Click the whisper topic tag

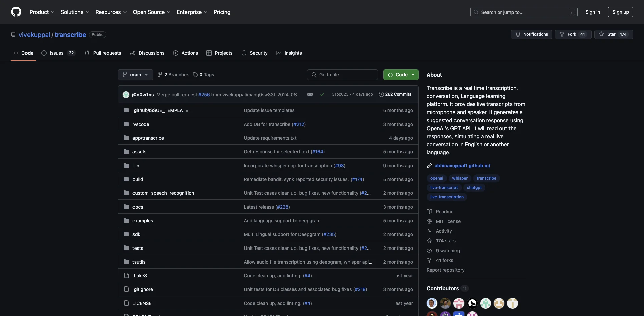(x=460, y=178)
